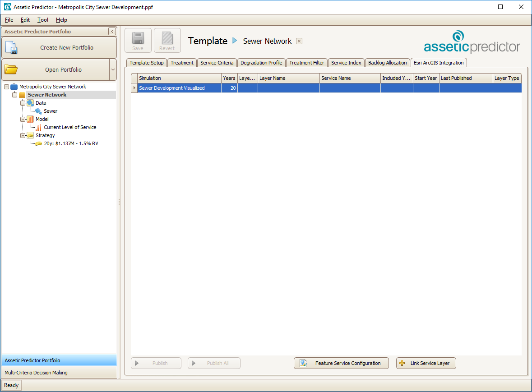532x392 pixels.
Task: Click the Link Service Layer button
Action: coord(426,363)
